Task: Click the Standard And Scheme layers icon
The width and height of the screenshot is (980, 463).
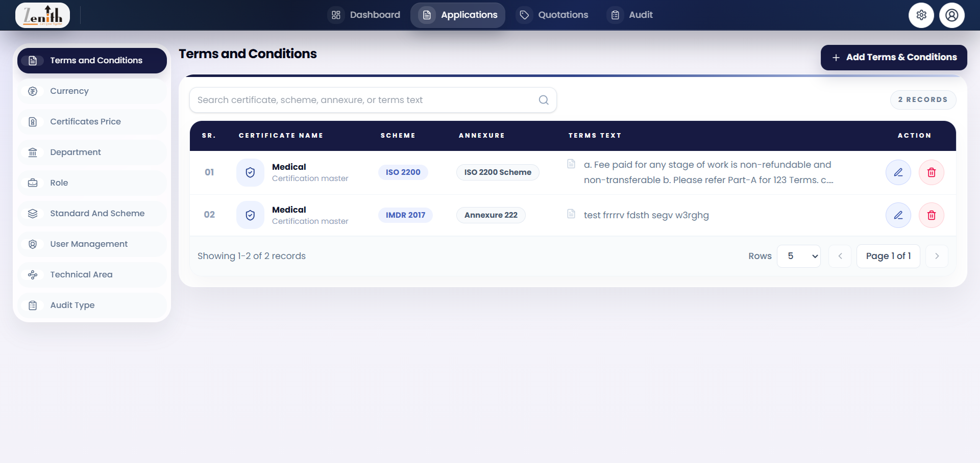Action: coord(33,214)
